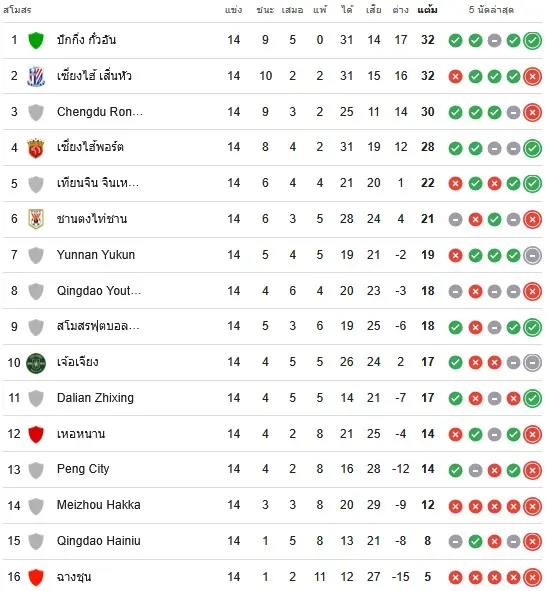Click the latest-match win icon in row 1
Viewport: 550px width, 591px height.
(x=532, y=40)
